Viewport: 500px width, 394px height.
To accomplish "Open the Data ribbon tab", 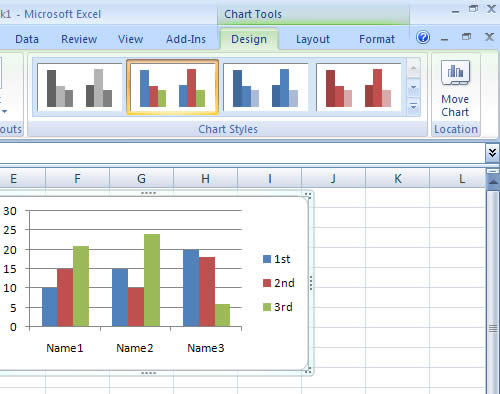I will point(27,39).
